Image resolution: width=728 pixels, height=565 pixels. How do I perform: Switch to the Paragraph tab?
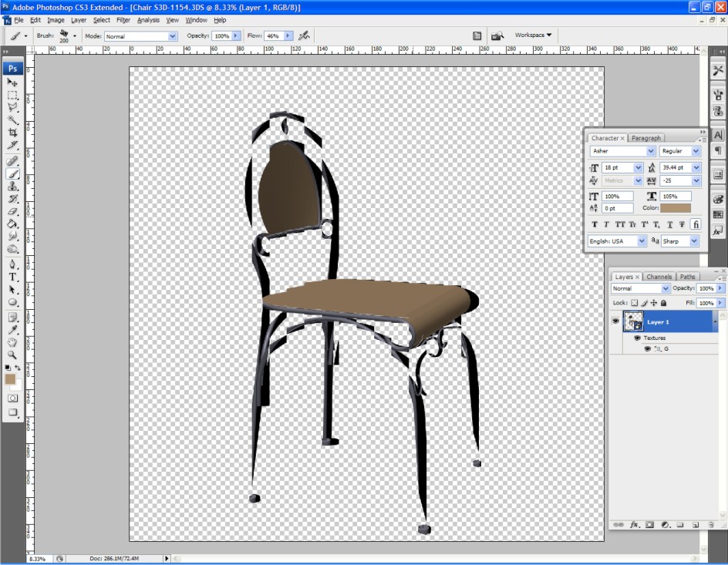tap(645, 138)
